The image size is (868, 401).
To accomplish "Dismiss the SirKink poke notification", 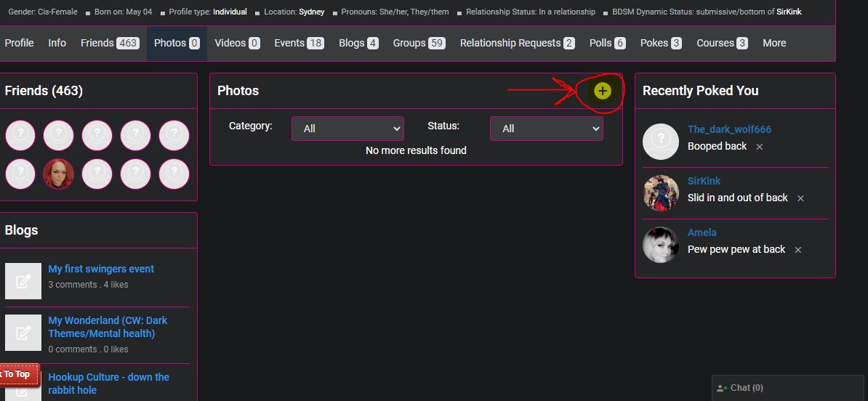I will [x=800, y=198].
